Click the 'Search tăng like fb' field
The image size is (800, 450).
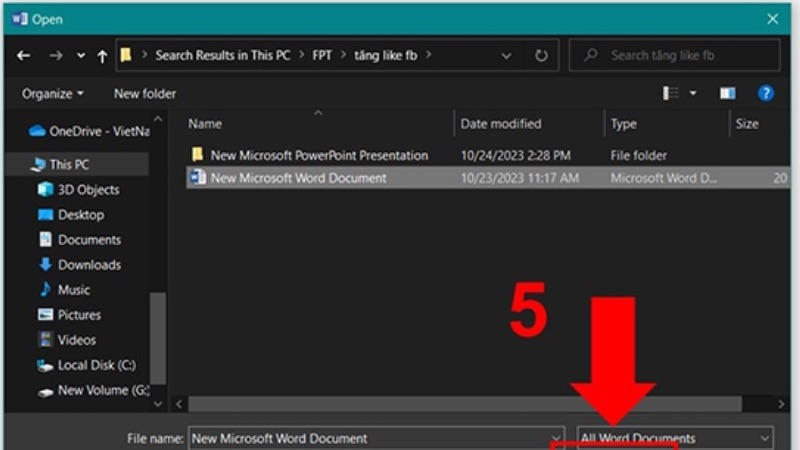(x=674, y=55)
